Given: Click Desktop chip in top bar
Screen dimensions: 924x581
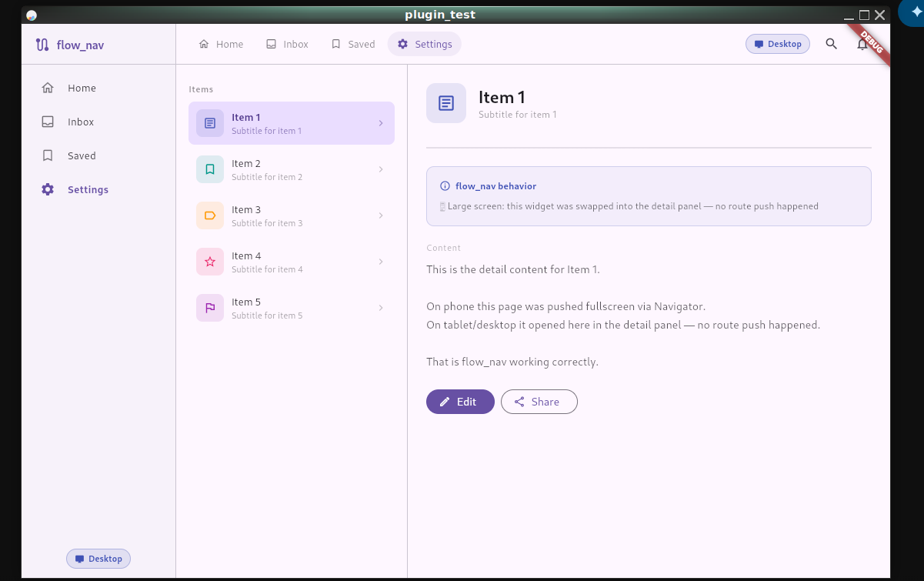Looking at the screenshot, I should click(778, 44).
